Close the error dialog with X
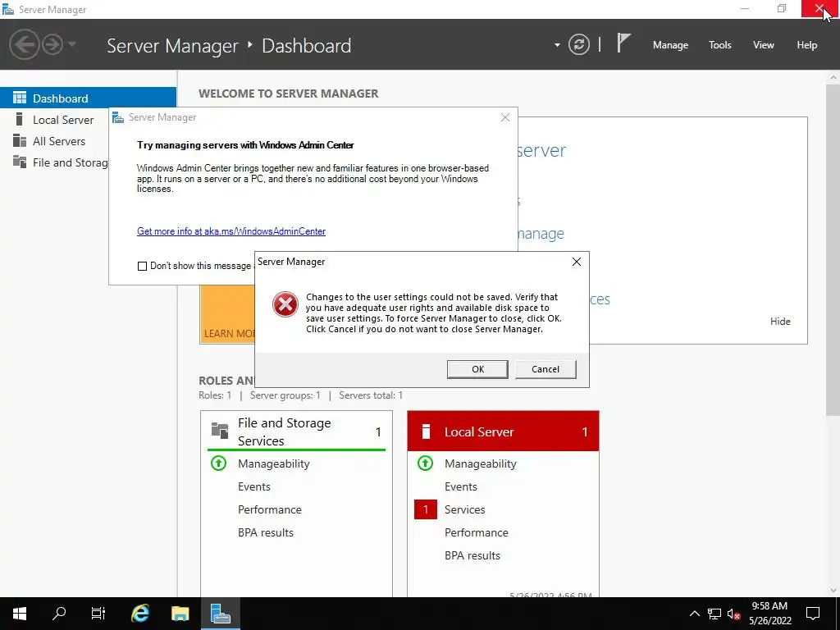The height and width of the screenshot is (630, 840). pos(577,262)
